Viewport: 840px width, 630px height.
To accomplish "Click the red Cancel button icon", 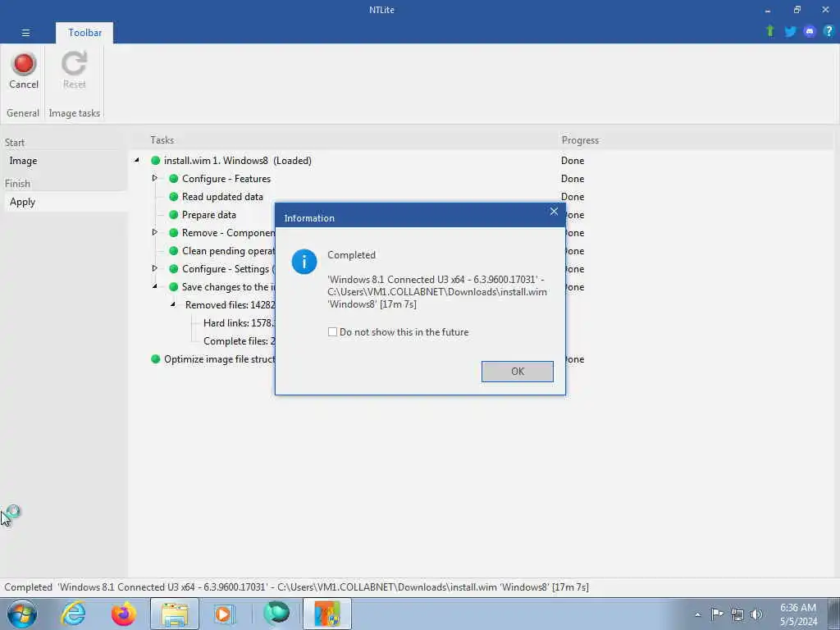I will click(24, 64).
